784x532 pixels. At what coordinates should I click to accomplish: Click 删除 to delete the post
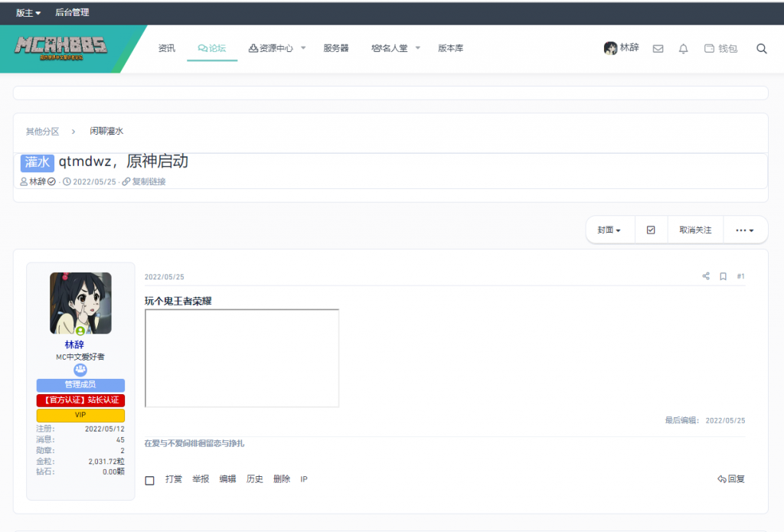[282, 479]
